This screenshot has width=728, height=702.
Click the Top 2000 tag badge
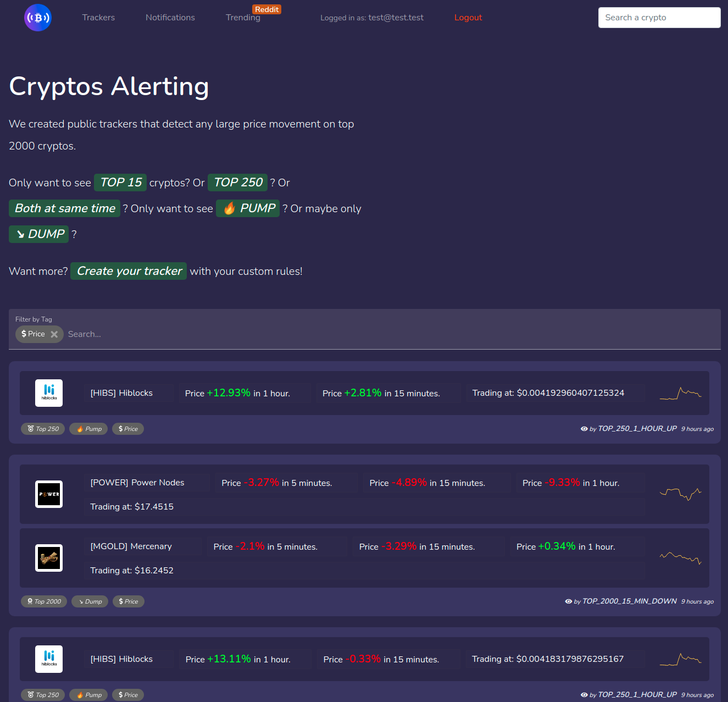click(43, 601)
